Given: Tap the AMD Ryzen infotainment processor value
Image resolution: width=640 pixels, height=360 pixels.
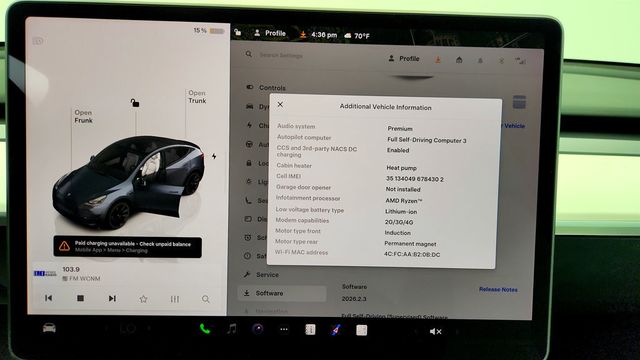Looking at the screenshot, I should (404, 201).
